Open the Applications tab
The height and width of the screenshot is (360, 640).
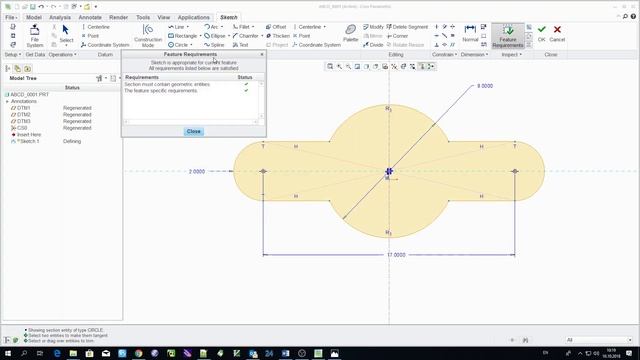pyautogui.click(x=193, y=18)
